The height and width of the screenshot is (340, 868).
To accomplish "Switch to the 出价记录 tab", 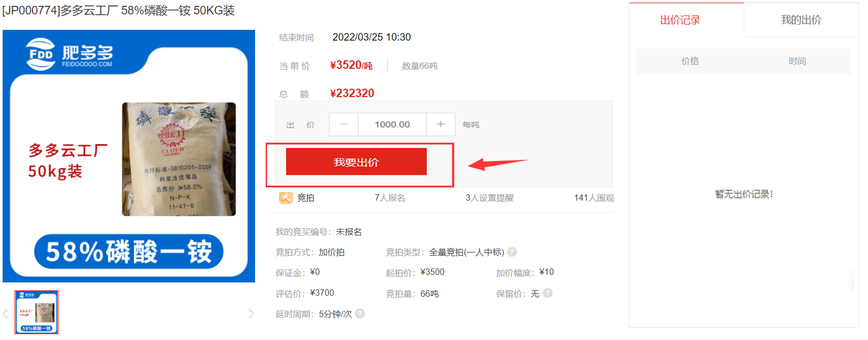I will 680,20.
